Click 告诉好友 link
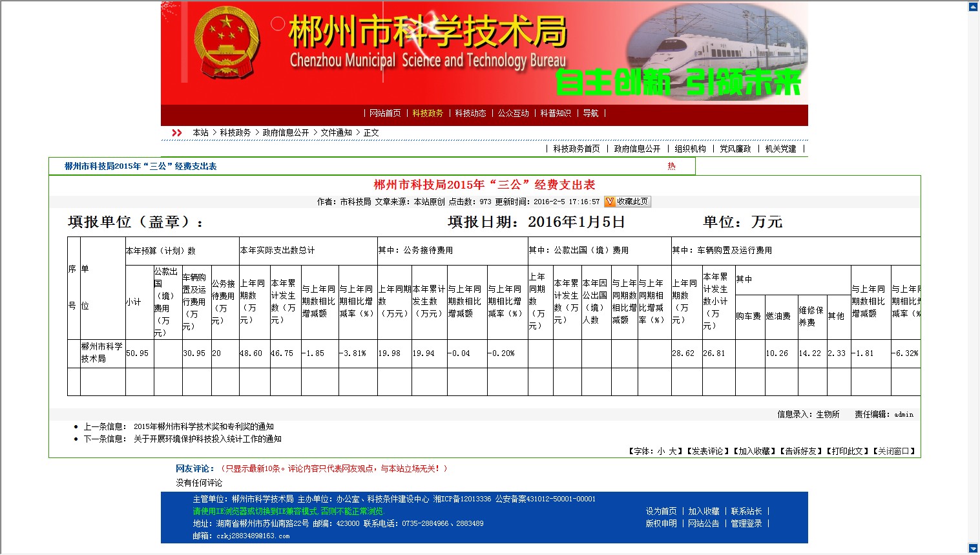 (x=800, y=451)
